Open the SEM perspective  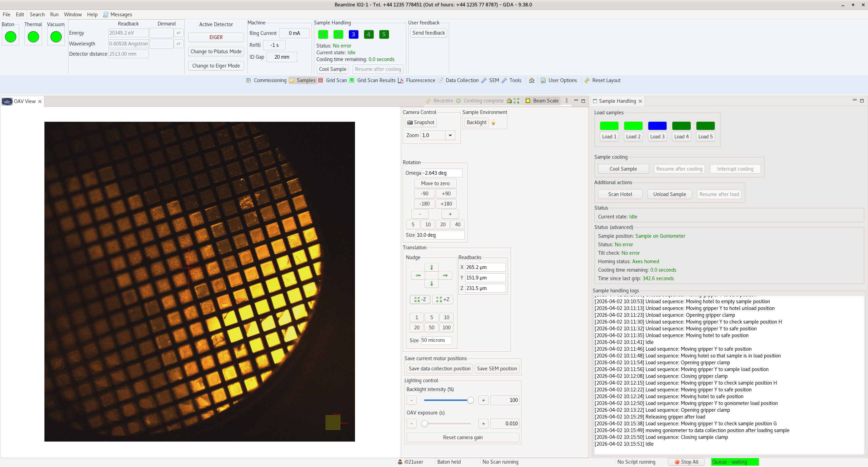point(490,80)
